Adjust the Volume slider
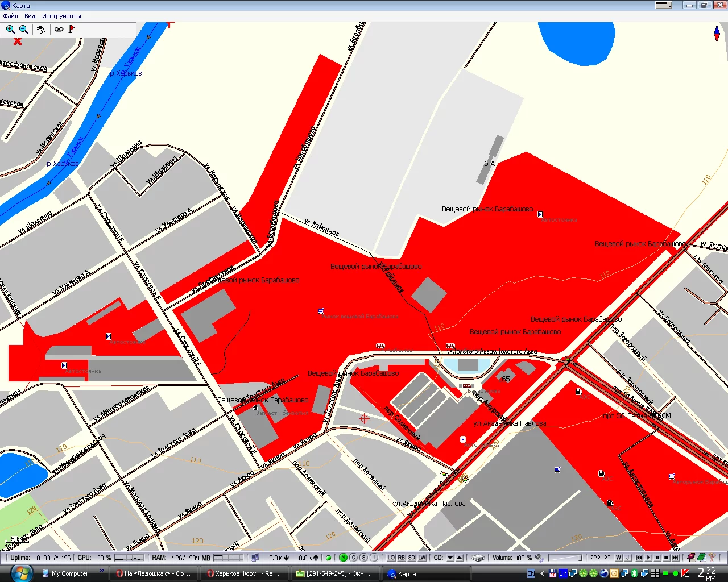Image resolution: width=728 pixels, height=582 pixels. point(566,558)
